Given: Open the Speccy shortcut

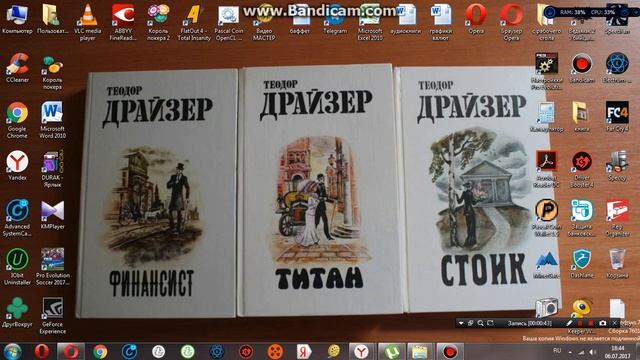Looking at the screenshot, I should tap(617, 166).
